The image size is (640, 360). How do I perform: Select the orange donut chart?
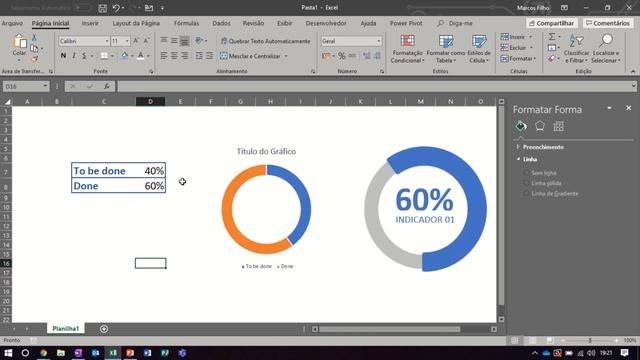[x=266, y=209]
